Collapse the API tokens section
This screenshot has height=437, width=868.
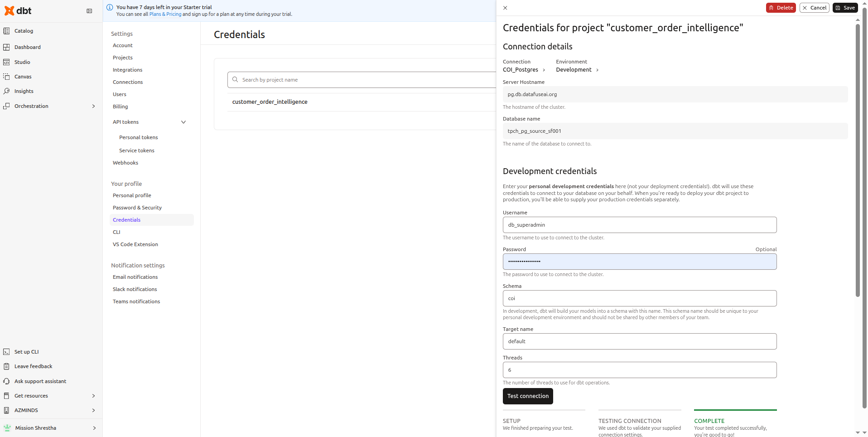183,122
